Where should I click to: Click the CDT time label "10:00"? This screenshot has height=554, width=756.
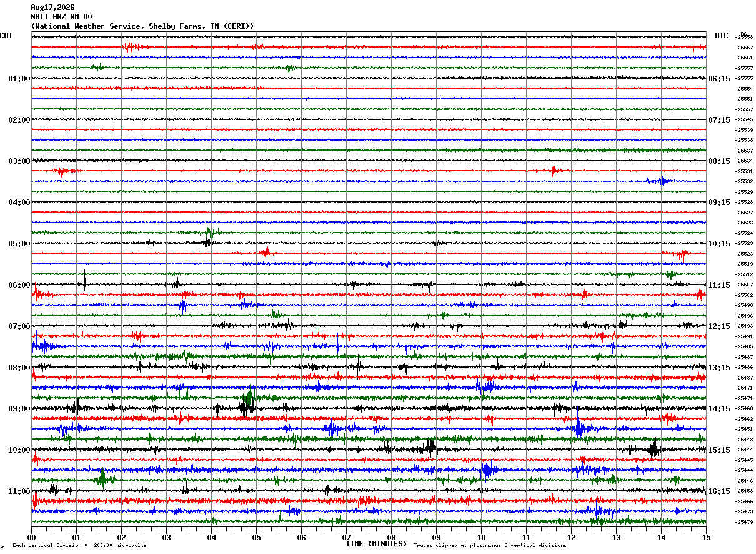tap(19, 450)
